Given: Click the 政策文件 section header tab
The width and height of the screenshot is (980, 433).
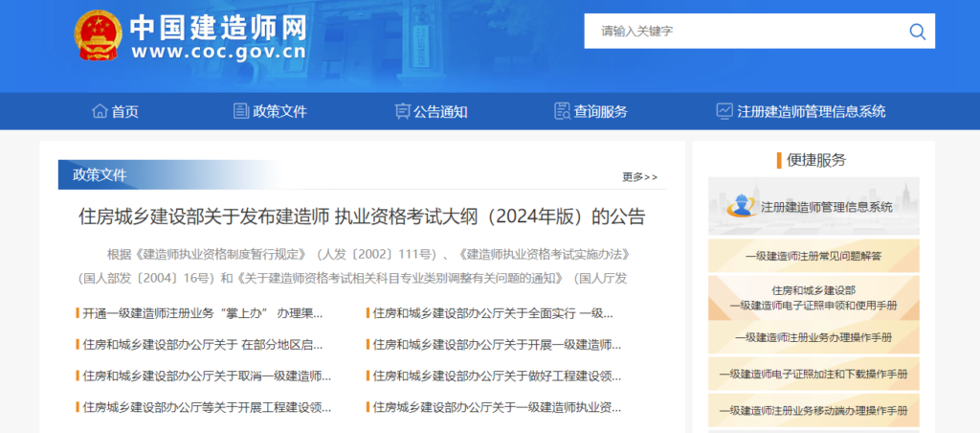Looking at the screenshot, I should pyautogui.click(x=100, y=175).
